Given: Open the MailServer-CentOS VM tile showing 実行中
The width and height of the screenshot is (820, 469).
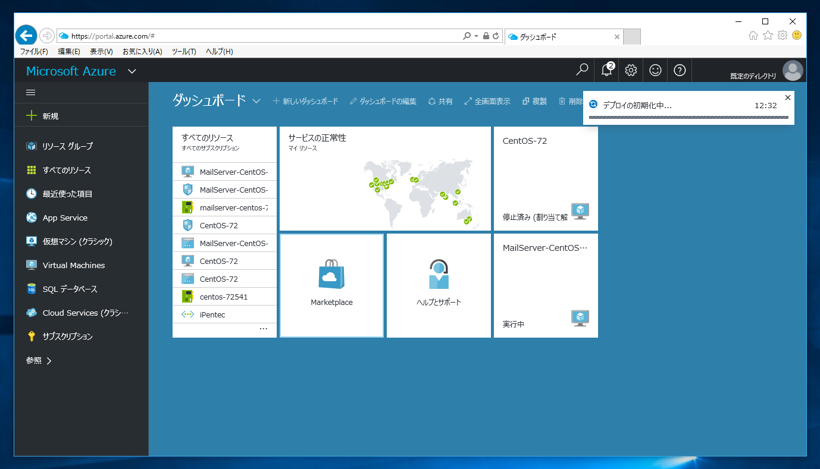Looking at the screenshot, I should pyautogui.click(x=546, y=285).
